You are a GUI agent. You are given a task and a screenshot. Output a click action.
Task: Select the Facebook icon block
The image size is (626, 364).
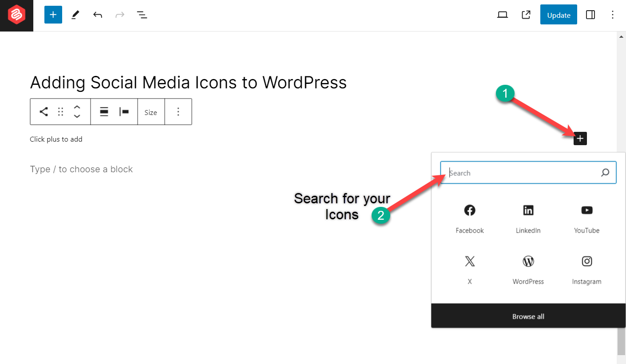coord(469,210)
